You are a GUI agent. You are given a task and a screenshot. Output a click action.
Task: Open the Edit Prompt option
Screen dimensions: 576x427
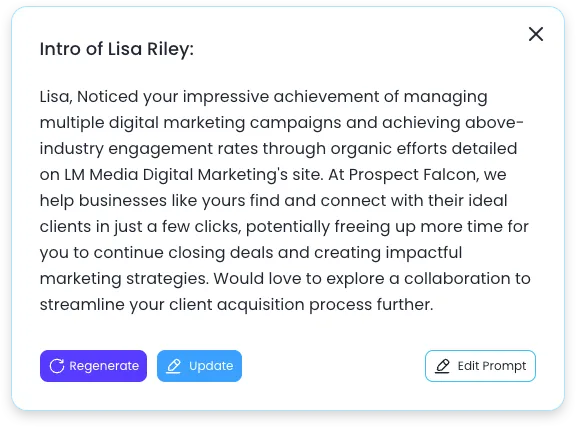(x=480, y=366)
